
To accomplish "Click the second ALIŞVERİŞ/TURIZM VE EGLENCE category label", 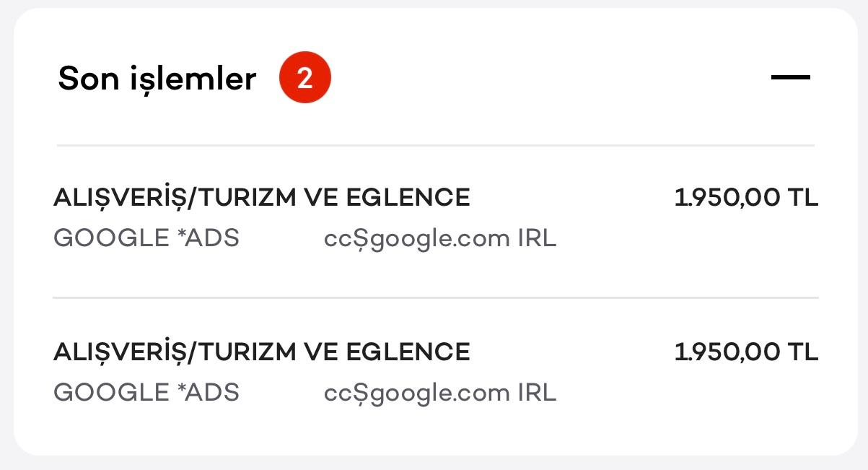I will click(261, 352).
